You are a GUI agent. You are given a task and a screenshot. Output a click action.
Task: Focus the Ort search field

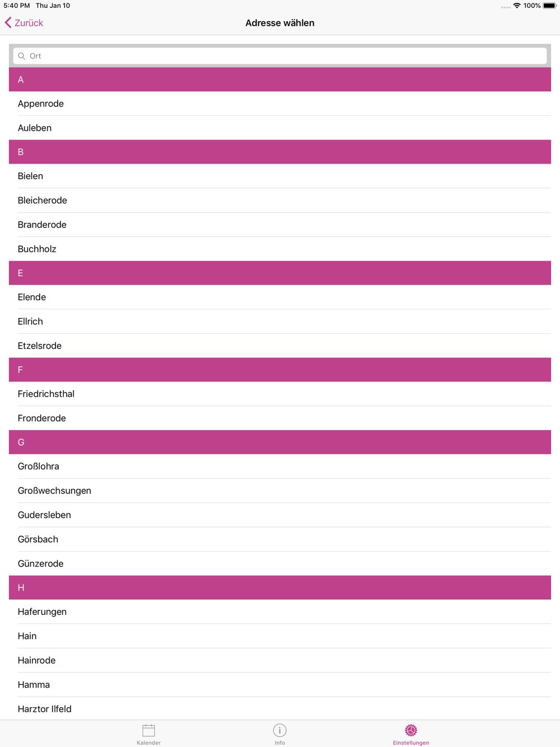280,56
